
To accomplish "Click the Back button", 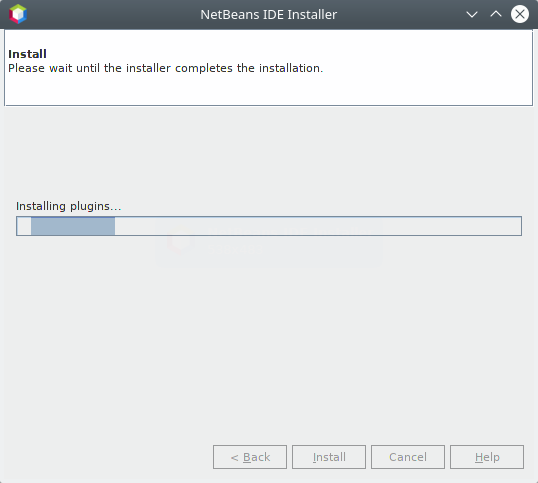I will [250, 457].
